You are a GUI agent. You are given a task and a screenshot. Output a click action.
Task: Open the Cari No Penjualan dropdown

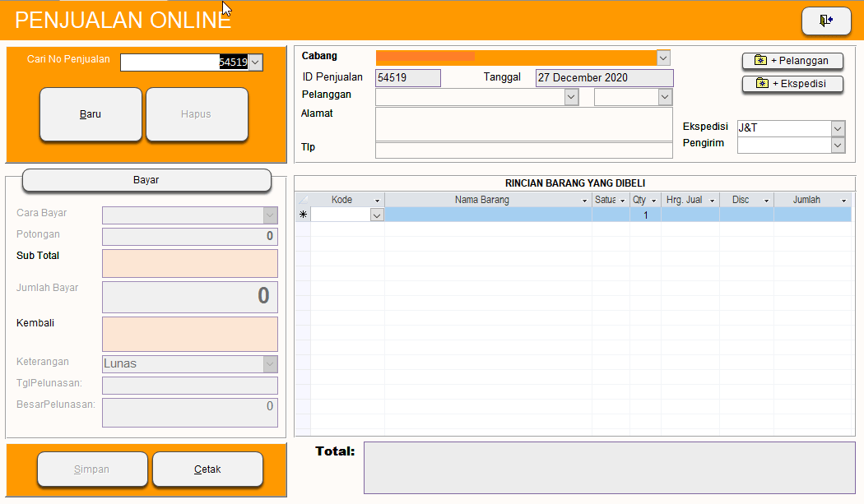(255, 62)
